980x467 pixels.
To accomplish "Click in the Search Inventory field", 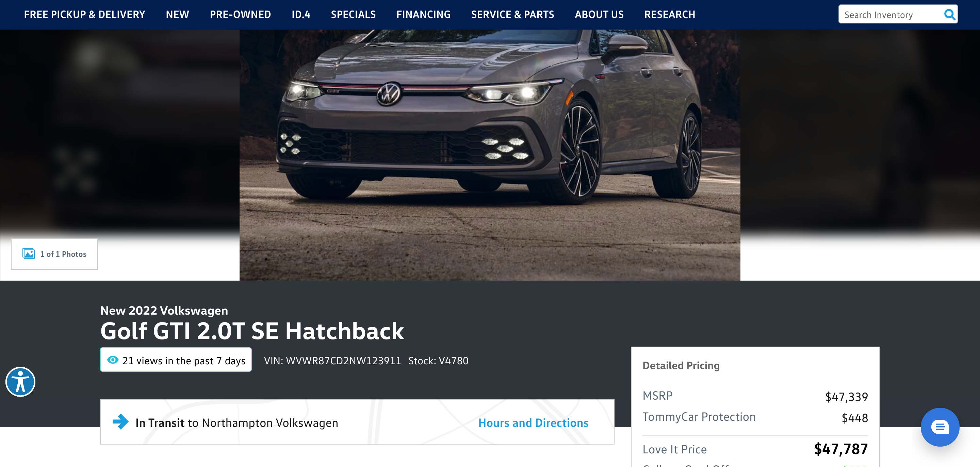I will tap(890, 14).
